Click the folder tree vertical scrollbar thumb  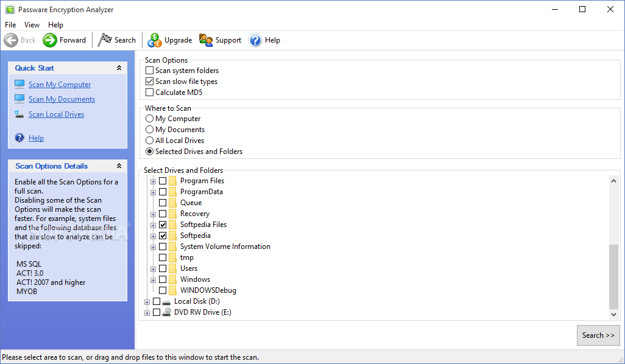pyautogui.click(x=614, y=277)
